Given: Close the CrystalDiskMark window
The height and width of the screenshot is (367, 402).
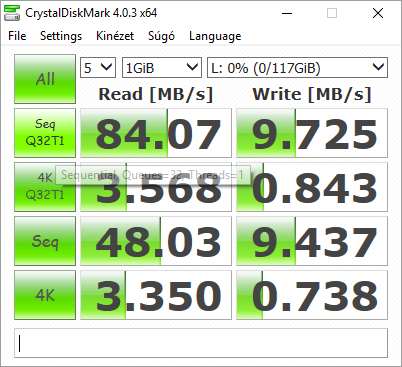Looking at the screenshot, I should pos(378,13).
